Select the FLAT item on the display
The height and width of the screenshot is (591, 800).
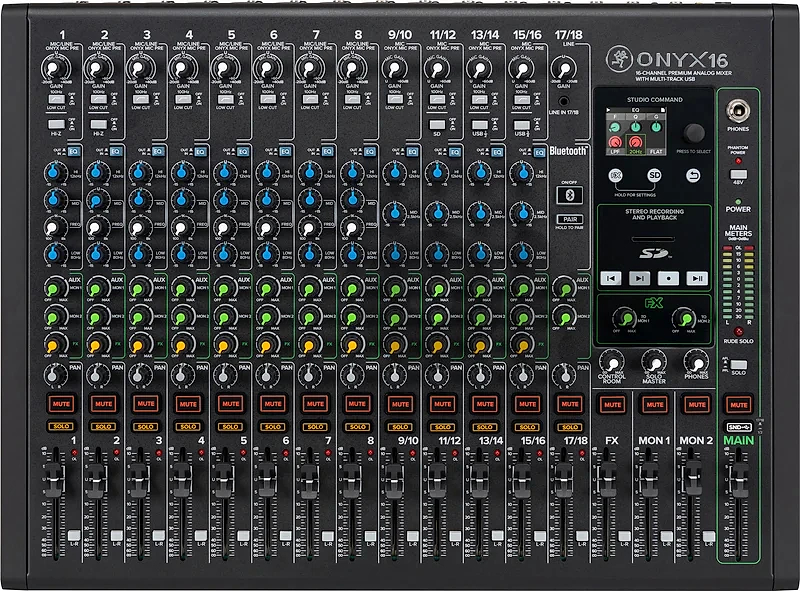[x=656, y=152]
